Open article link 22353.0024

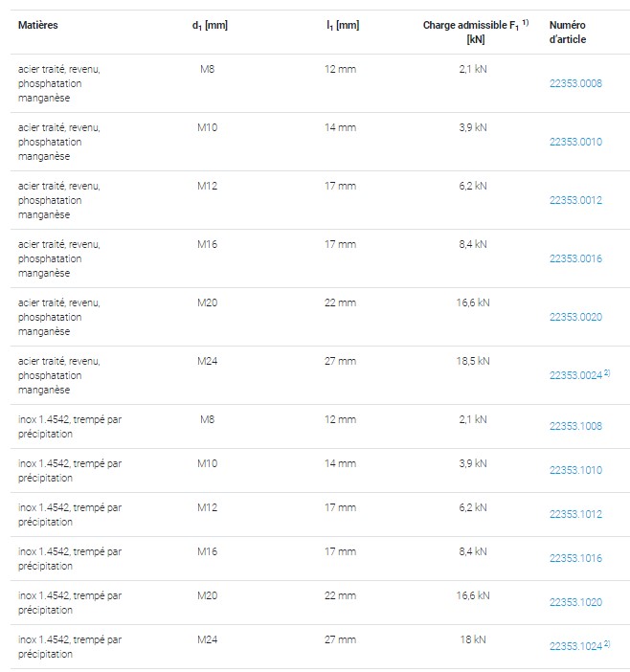click(x=575, y=375)
